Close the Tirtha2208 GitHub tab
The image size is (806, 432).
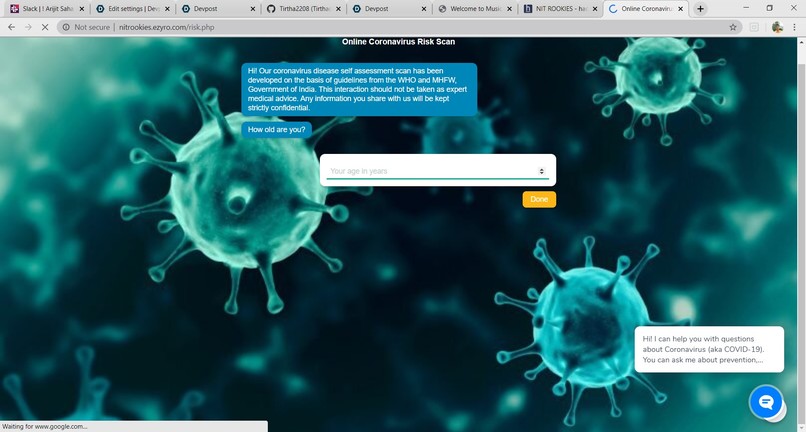pyautogui.click(x=338, y=9)
